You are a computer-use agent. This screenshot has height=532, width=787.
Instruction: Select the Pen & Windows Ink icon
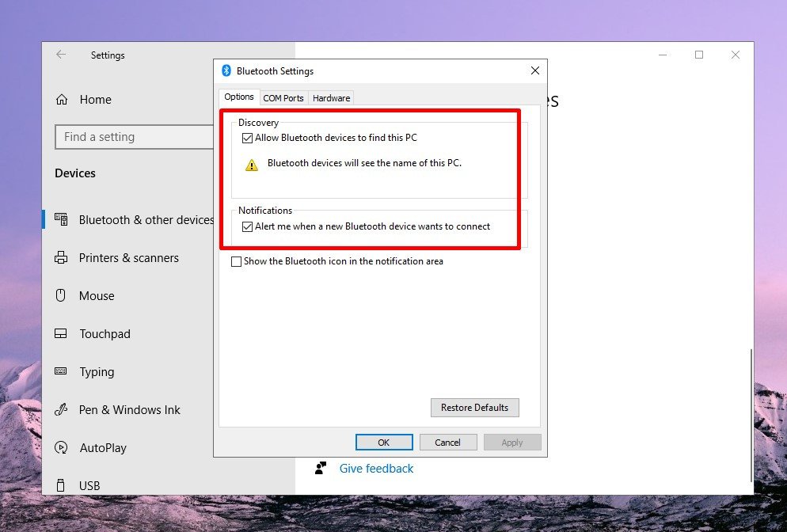(61, 410)
